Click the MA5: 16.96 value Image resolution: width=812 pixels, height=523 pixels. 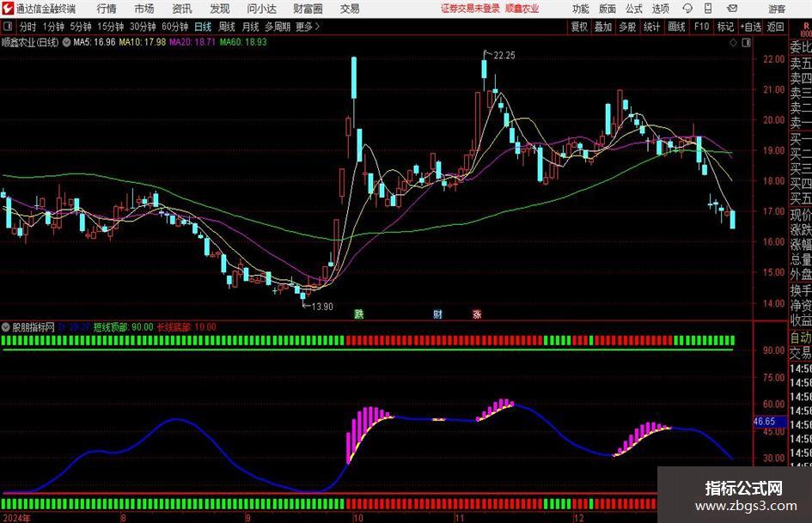95,42
